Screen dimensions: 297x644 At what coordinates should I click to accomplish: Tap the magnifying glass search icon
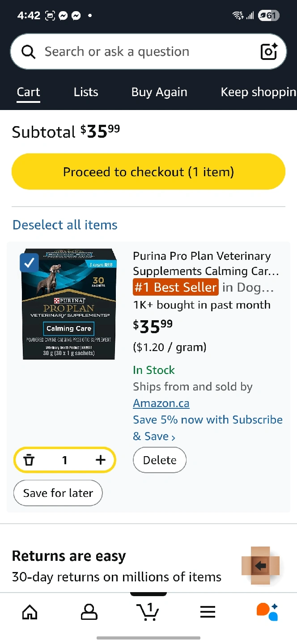click(x=29, y=52)
